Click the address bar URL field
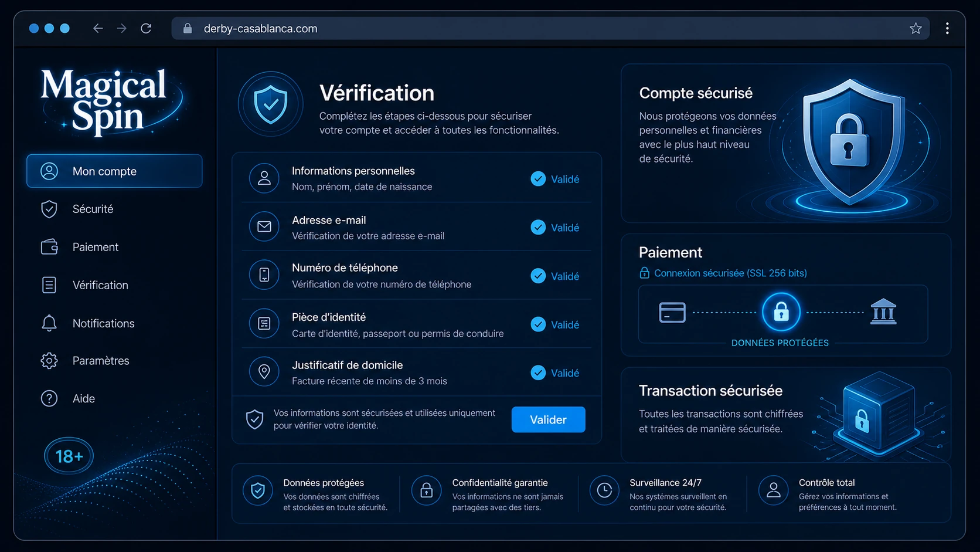This screenshot has height=552, width=980. [x=550, y=28]
